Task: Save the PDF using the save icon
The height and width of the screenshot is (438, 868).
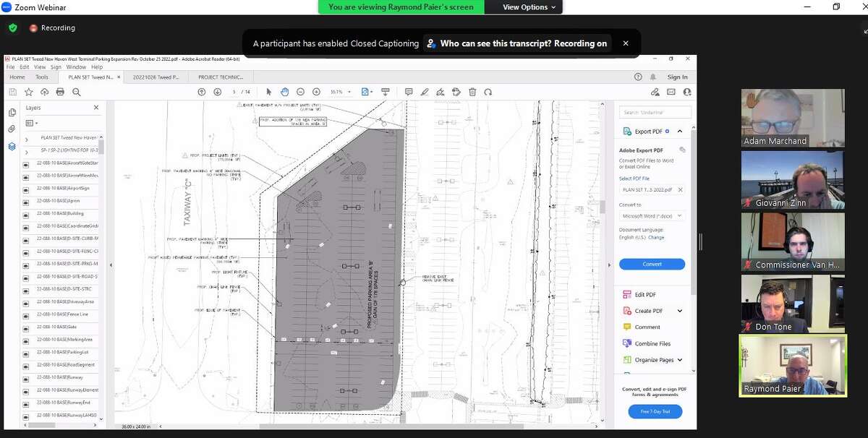Action: pyautogui.click(x=12, y=92)
